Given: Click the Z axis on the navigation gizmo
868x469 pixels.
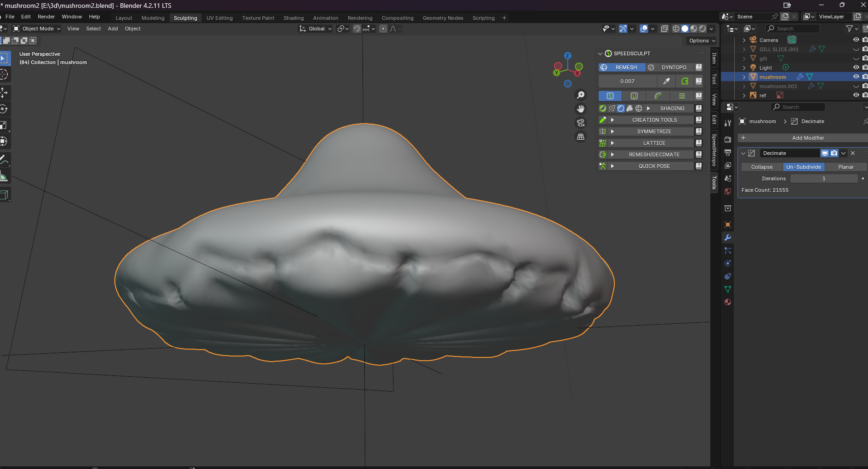Looking at the screenshot, I should [x=568, y=55].
